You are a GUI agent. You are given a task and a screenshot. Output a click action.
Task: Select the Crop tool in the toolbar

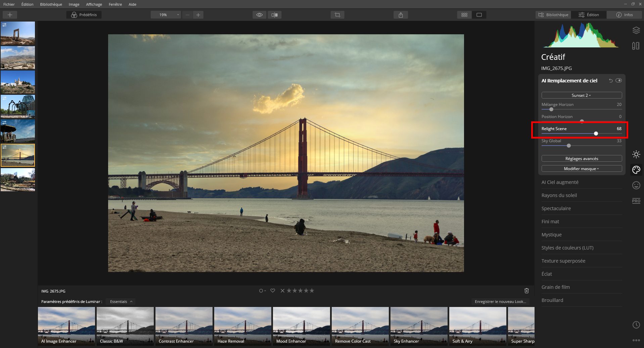coord(337,14)
